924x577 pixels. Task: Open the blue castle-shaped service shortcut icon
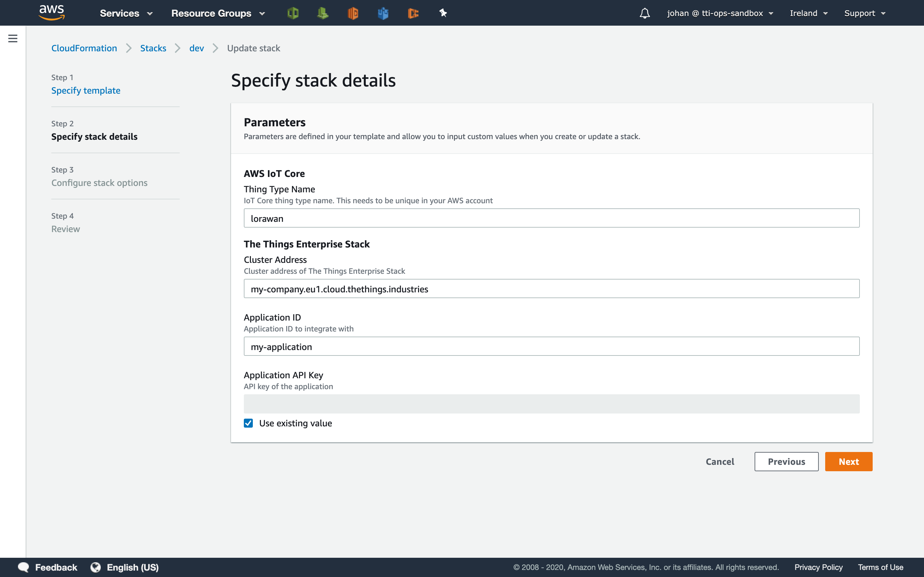pyautogui.click(x=383, y=13)
